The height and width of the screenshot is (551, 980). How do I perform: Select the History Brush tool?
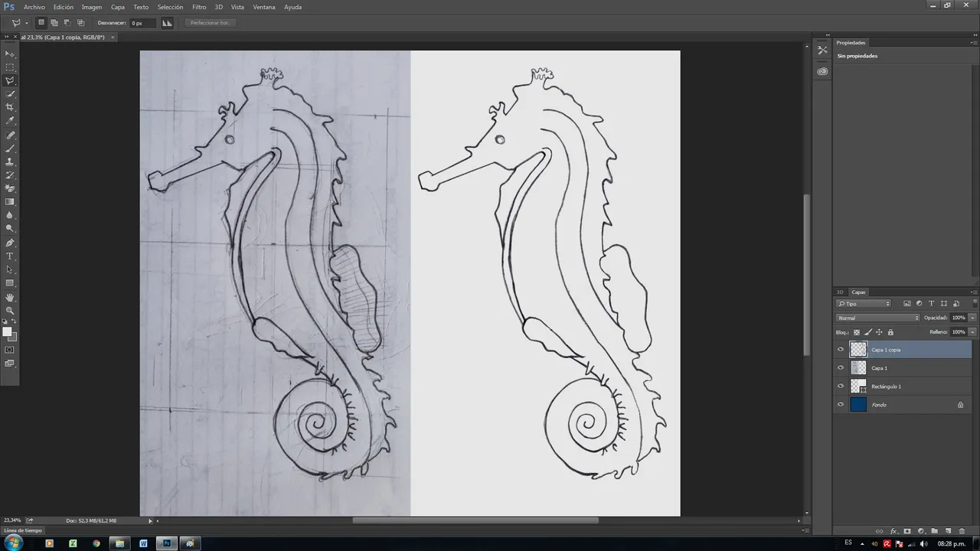[x=10, y=175]
